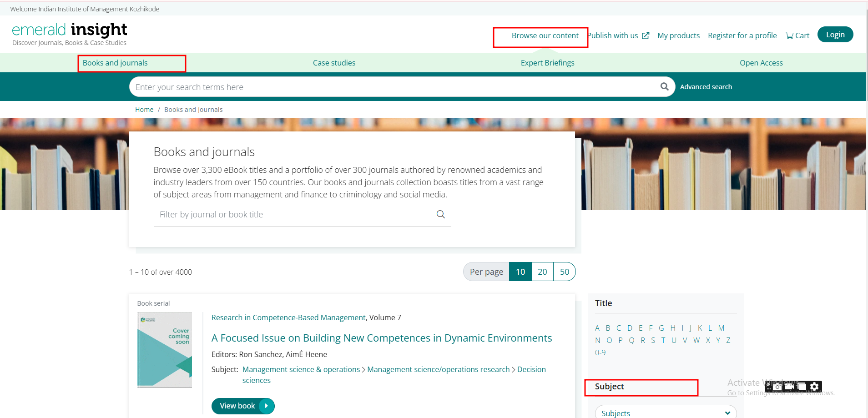Screen dimensions: 868x418
Task: Click the magnifier icon in main search bar
Action: coord(664,86)
